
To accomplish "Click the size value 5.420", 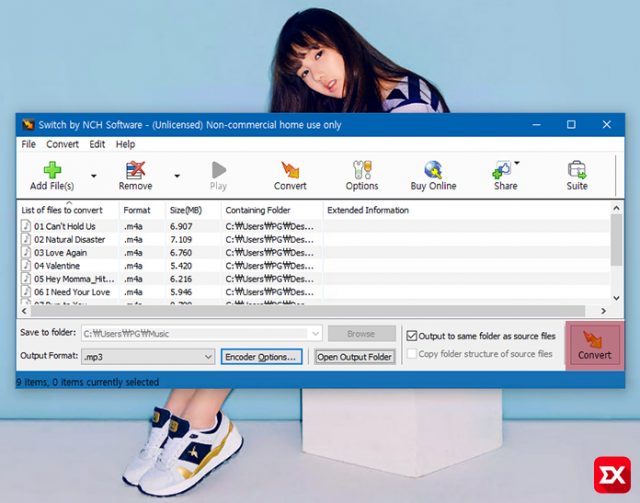I will tap(181, 266).
